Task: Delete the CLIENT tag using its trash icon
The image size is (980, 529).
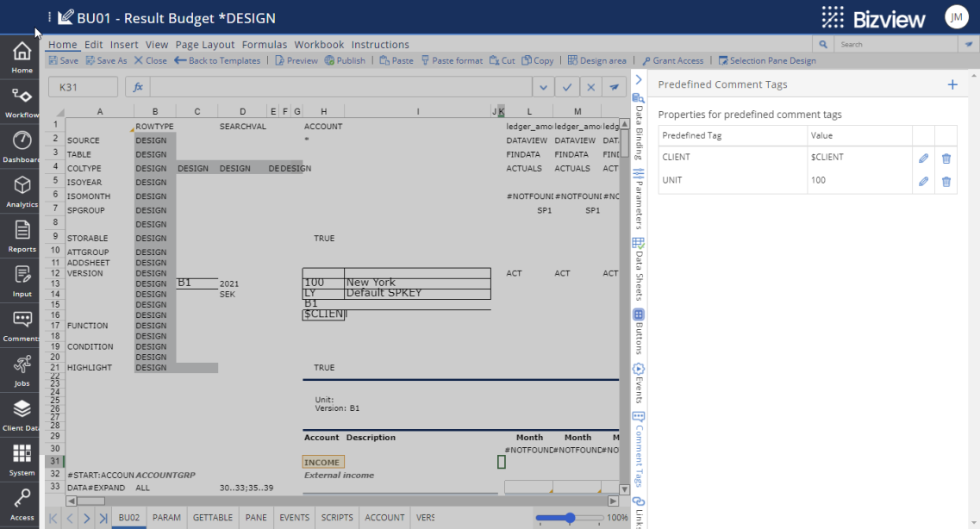Action: (x=946, y=157)
